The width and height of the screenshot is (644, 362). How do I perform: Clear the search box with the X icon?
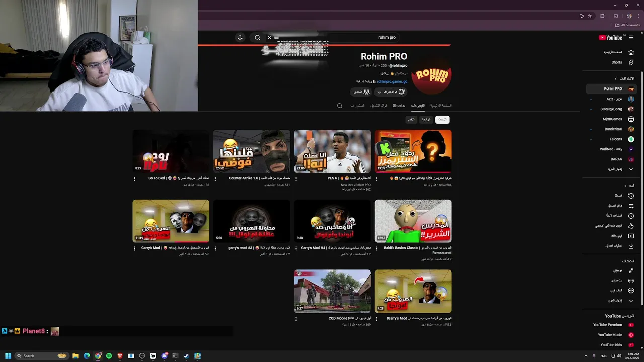269,37
